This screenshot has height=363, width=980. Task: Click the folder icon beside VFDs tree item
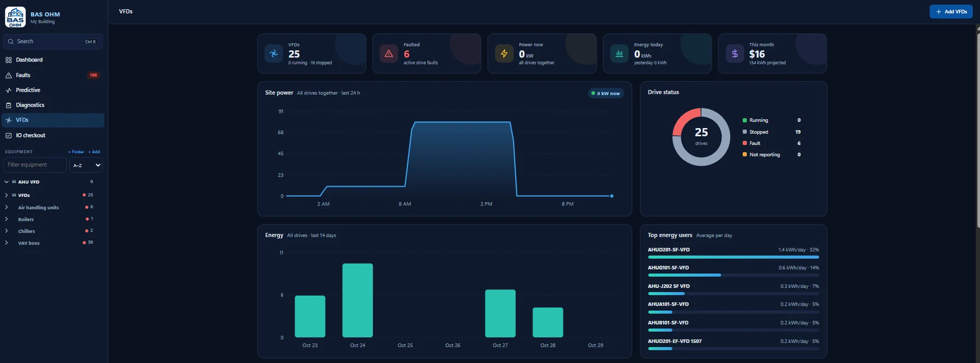pyautogui.click(x=14, y=195)
